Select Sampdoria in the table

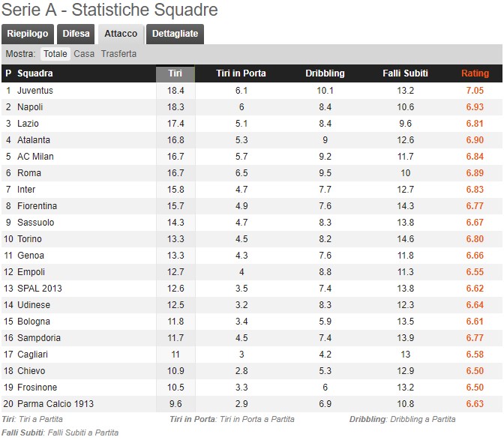tap(39, 338)
